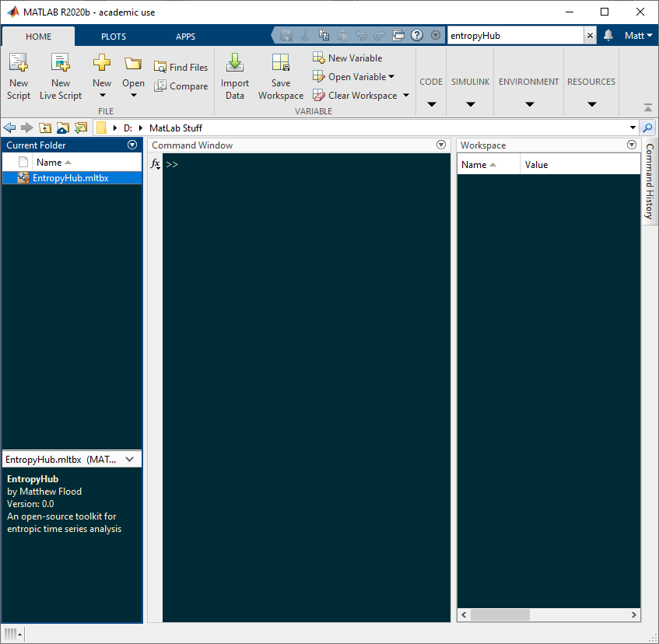This screenshot has height=644, width=659.
Task: Search the current folder with magnifier
Action: click(x=647, y=128)
